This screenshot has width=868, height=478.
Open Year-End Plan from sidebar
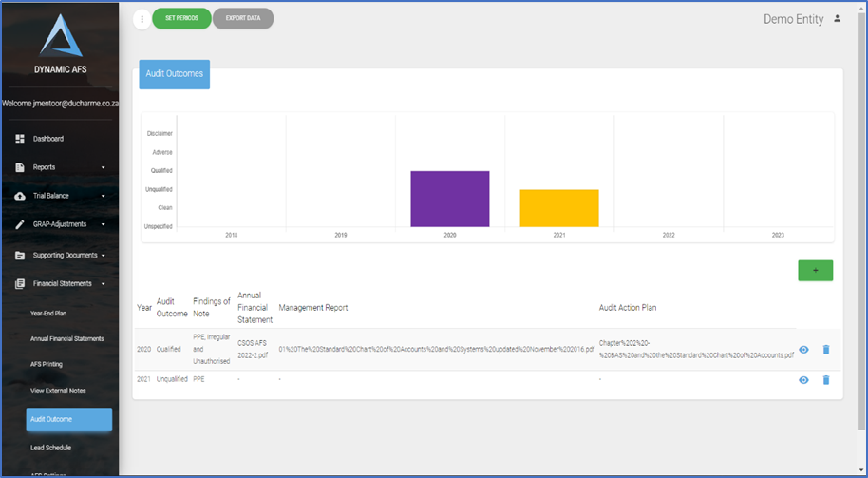click(48, 314)
